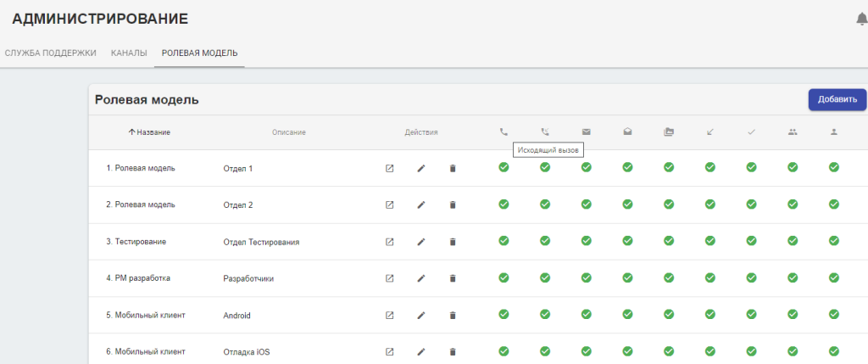Image resolution: width=868 pixels, height=364 pixels.
Task: Toggle group permission for Android row
Action: [x=793, y=314]
